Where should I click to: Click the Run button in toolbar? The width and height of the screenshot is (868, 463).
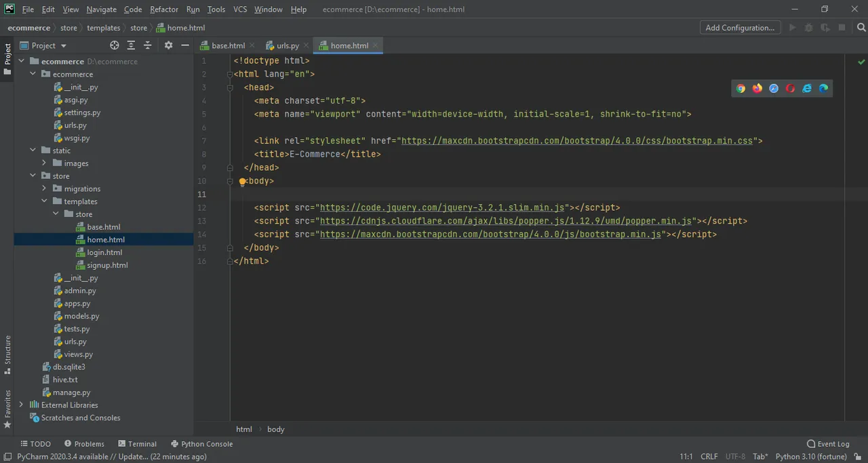pos(792,28)
